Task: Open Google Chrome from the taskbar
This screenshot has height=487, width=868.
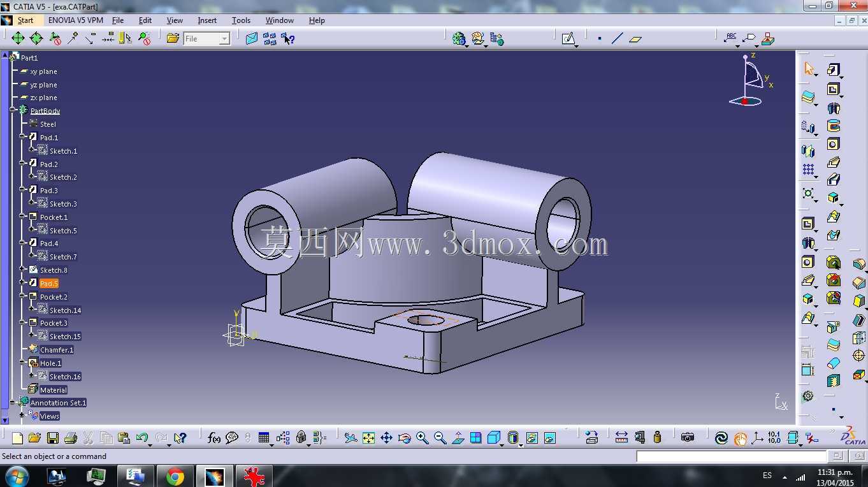Action: click(175, 476)
